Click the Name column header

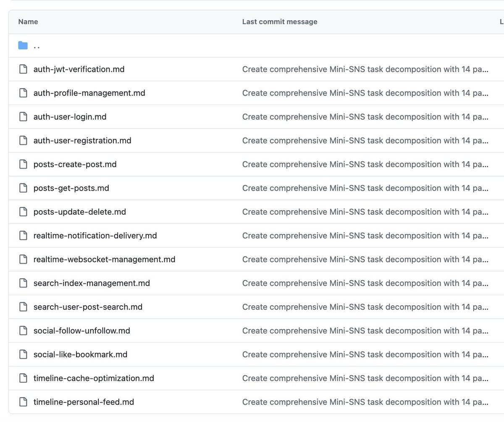coord(28,21)
